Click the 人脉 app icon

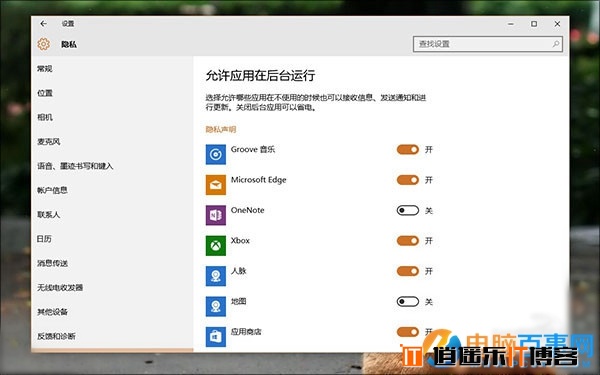(x=216, y=276)
